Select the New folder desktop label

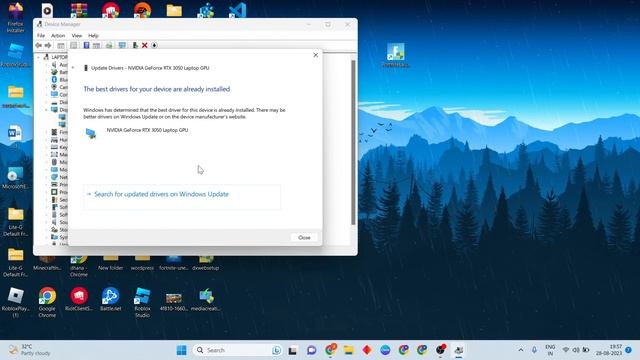coord(111,268)
